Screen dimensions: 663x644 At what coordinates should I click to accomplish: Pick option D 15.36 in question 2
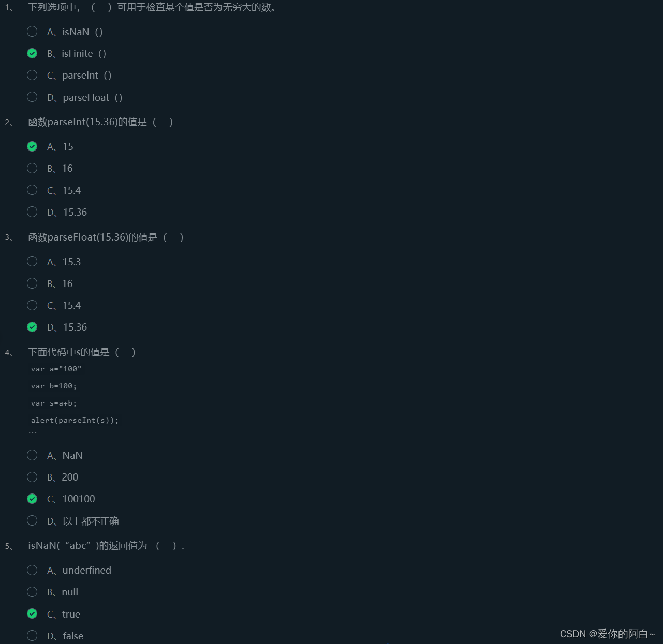point(32,212)
